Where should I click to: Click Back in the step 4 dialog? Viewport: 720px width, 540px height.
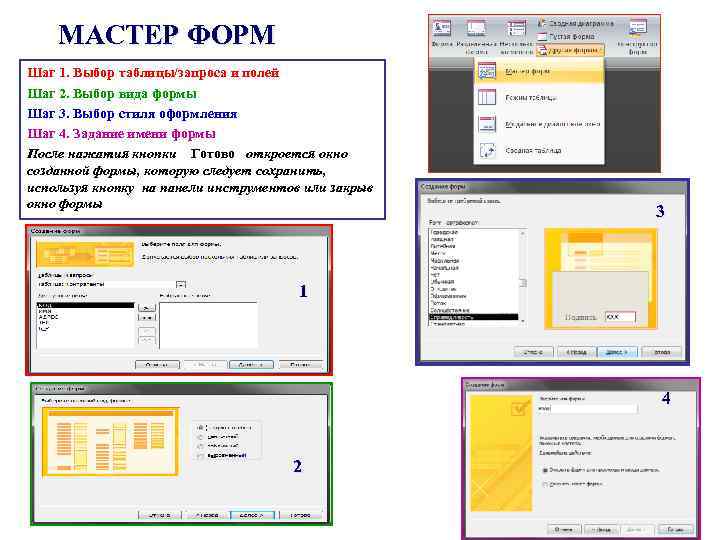point(601,529)
